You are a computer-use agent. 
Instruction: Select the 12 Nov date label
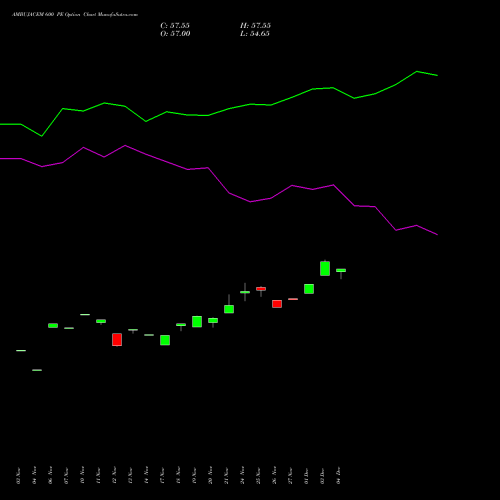click(x=114, y=476)
